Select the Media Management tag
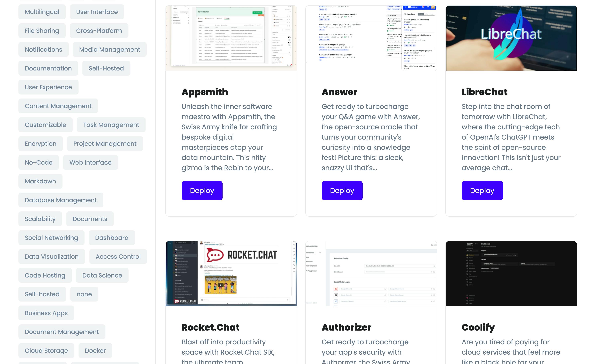 (x=110, y=49)
